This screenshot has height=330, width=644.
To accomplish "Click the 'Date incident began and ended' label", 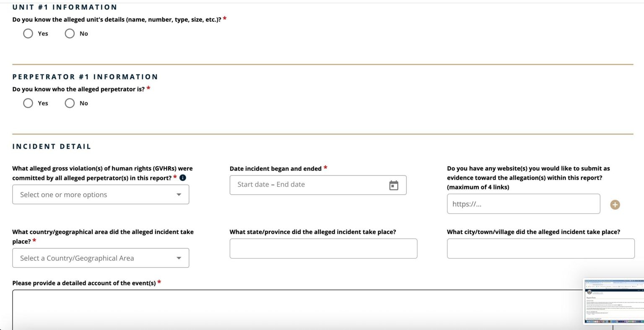I will [275, 169].
